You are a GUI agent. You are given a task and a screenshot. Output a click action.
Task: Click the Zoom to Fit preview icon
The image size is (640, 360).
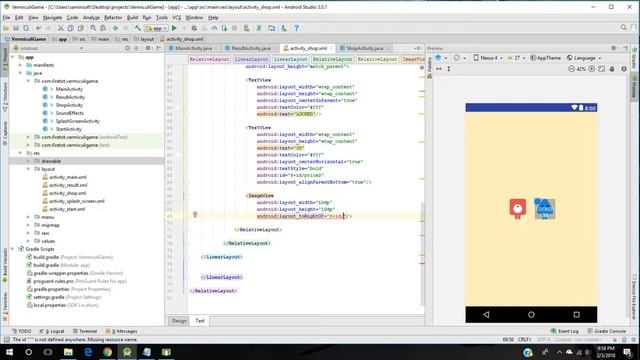[x=602, y=69]
